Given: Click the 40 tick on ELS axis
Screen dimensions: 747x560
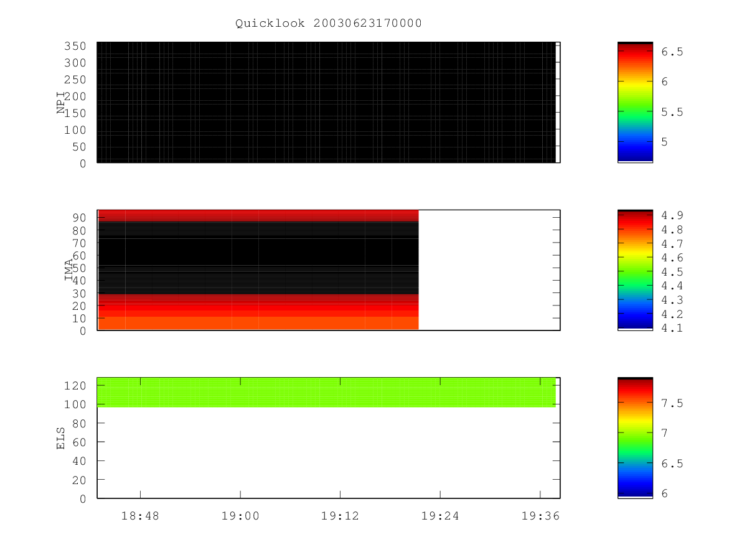Looking at the screenshot, I should [79, 461].
